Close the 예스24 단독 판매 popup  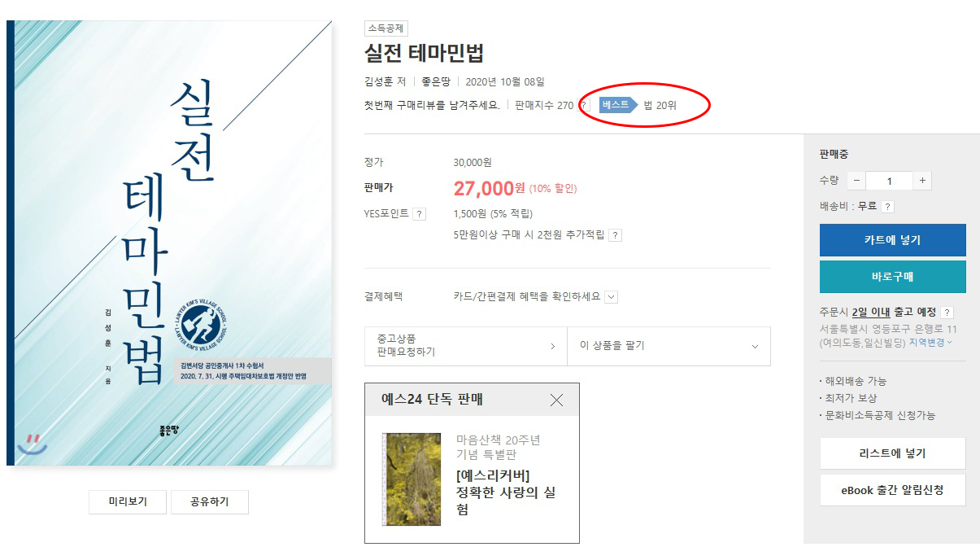pos(556,400)
